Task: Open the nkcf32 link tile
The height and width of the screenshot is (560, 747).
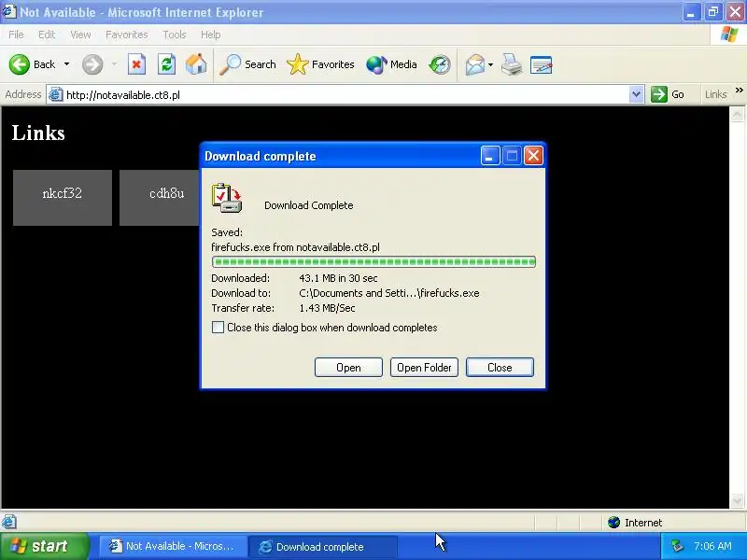Action: 63,198
